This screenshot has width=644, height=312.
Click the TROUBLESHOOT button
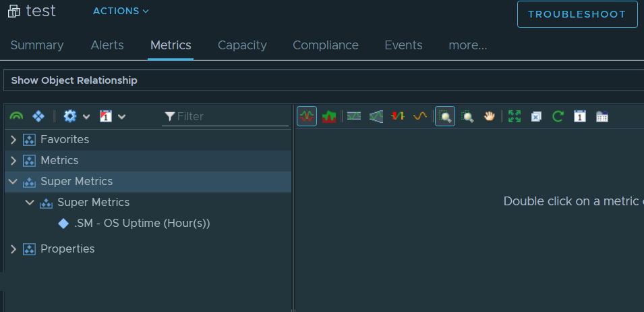(577, 14)
